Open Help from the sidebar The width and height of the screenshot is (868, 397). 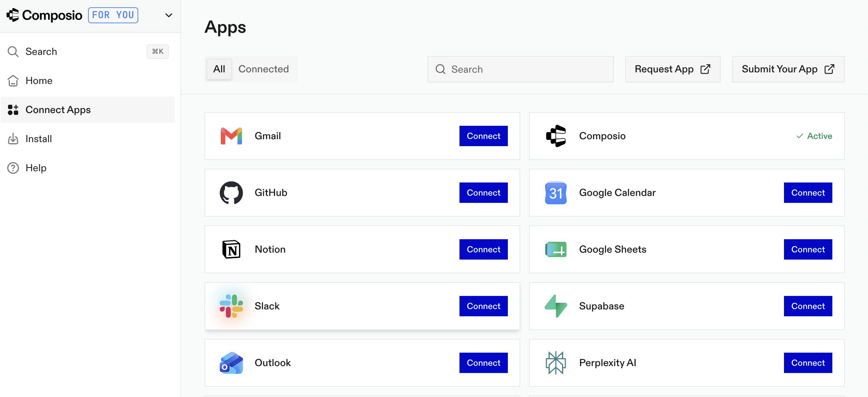click(88, 168)
